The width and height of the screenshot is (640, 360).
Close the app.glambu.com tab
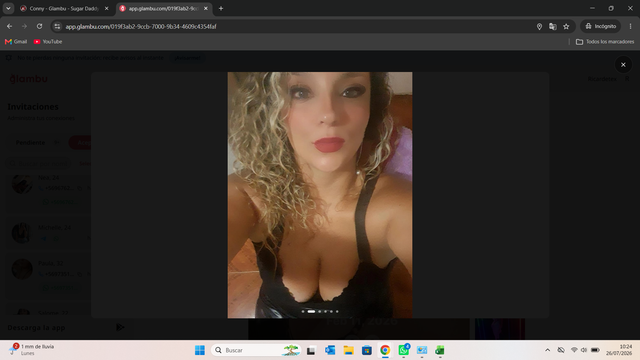(206, 8)
